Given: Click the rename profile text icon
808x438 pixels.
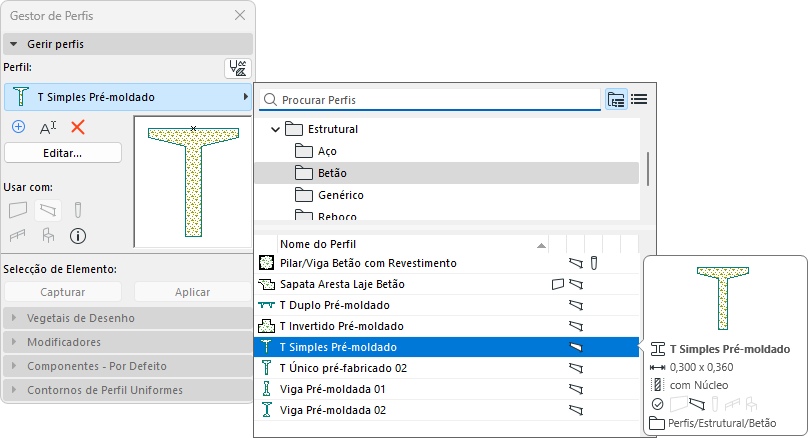Looking at the screenshot, I should [x=48, y=127].
